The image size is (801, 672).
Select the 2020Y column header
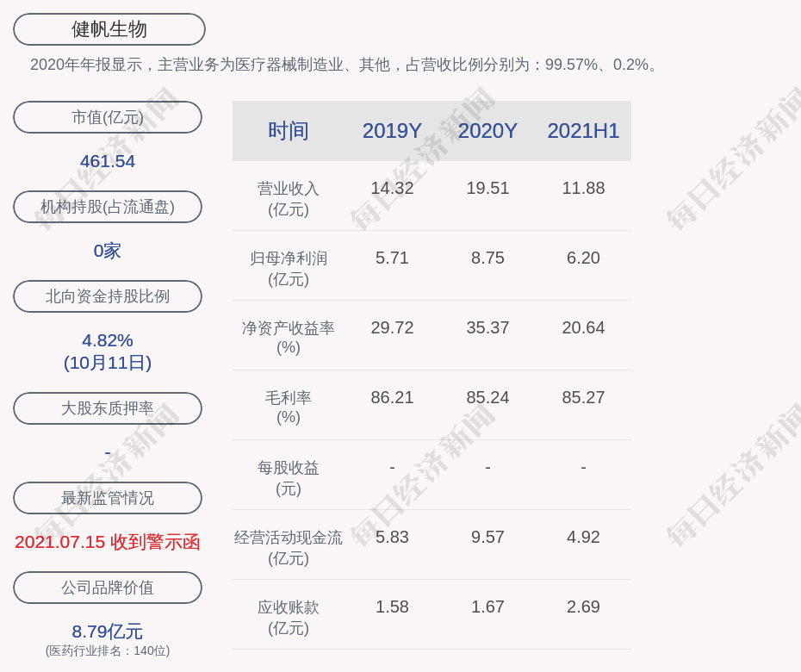[x=487, y=131]
